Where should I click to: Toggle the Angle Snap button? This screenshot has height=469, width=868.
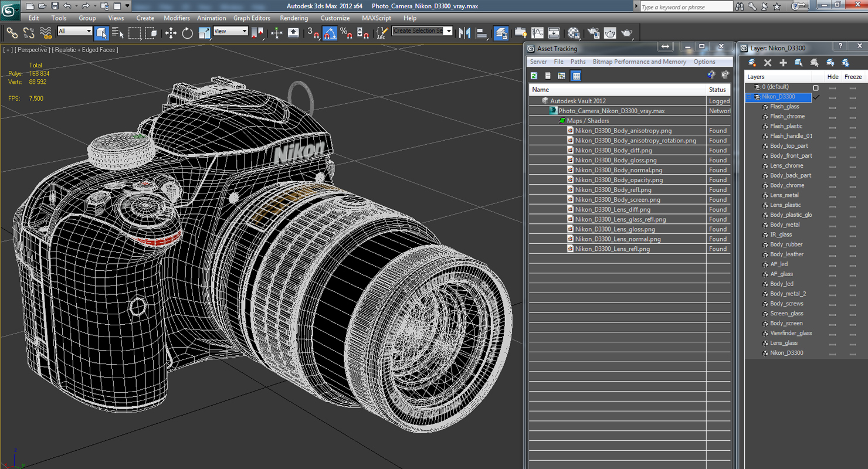[330, 33]
